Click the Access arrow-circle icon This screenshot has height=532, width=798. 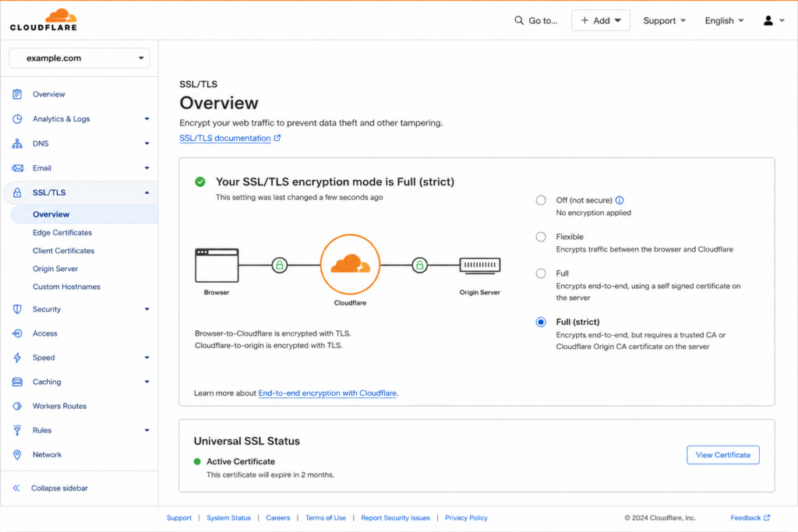tap(17, 333)
